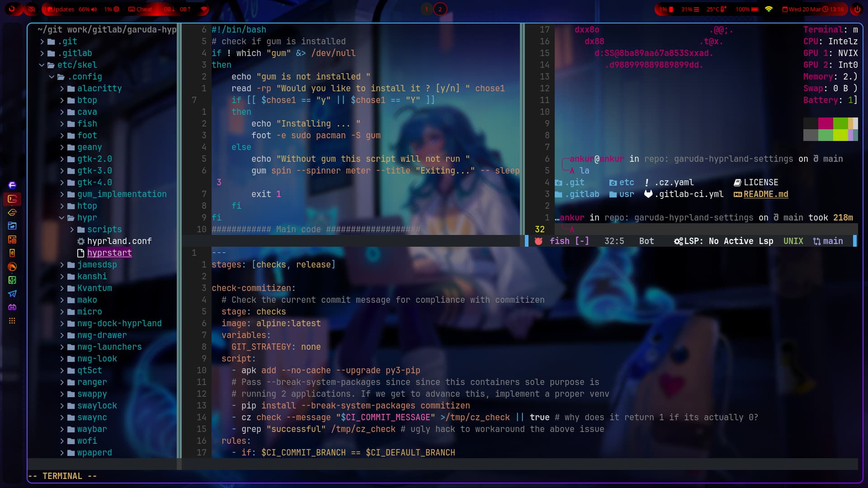The image size is (868, 488).
Task: Open the app grid launcher icon
Action: tap(12, 321)
